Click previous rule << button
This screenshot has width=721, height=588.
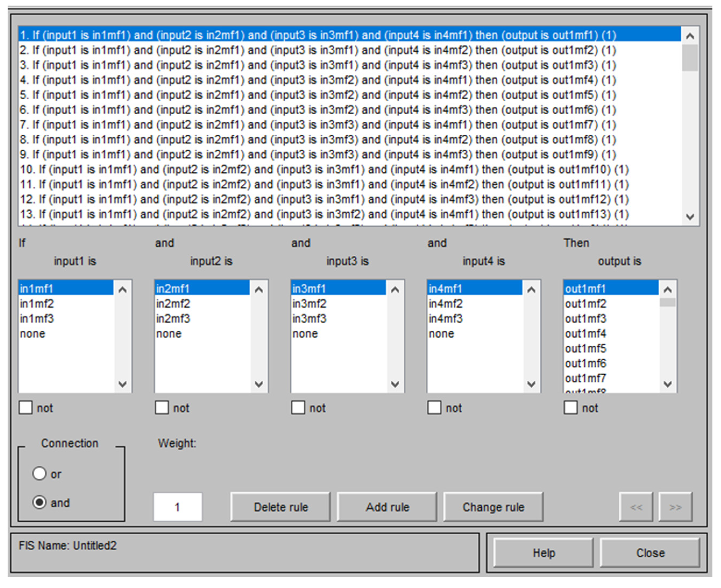coord(636,507)
